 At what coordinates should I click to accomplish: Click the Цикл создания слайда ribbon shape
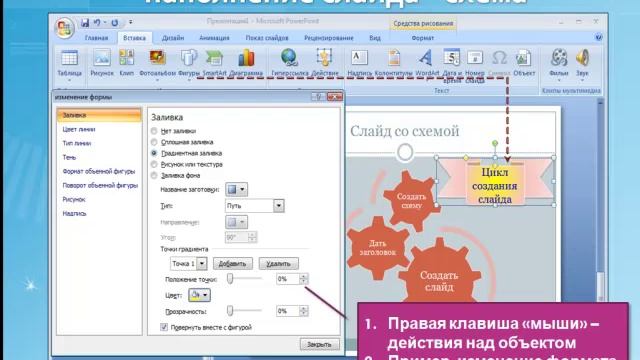coord(495,182)
